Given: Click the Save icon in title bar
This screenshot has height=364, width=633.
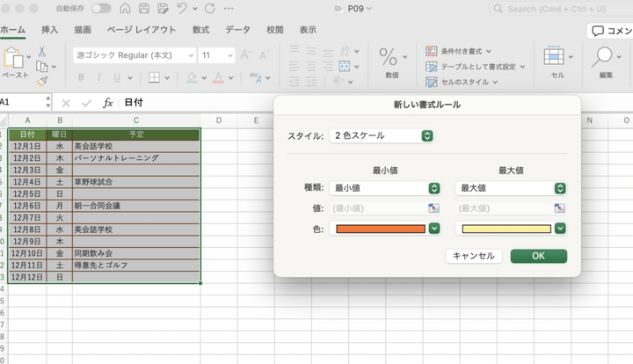Looking at the screenshot, I should pos(143,9).
